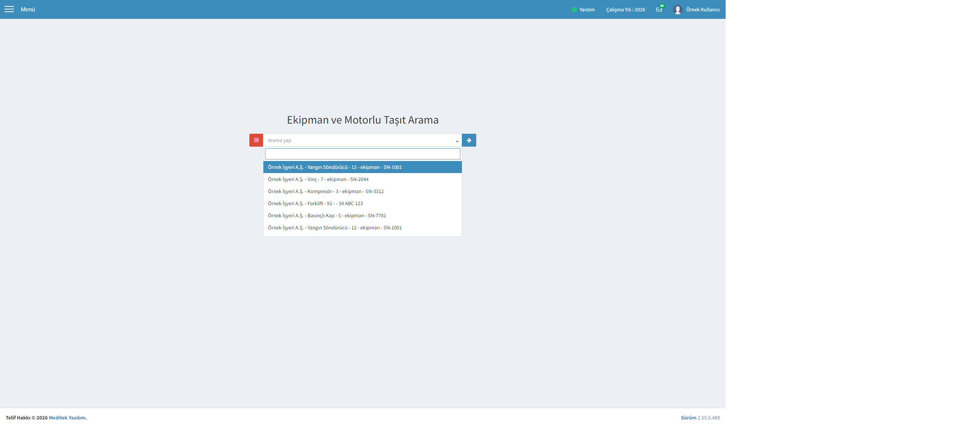Focus the dropdown search input field
Image resolution: width=980 pixels, height=427 pixels.
(x=362, y=154)
